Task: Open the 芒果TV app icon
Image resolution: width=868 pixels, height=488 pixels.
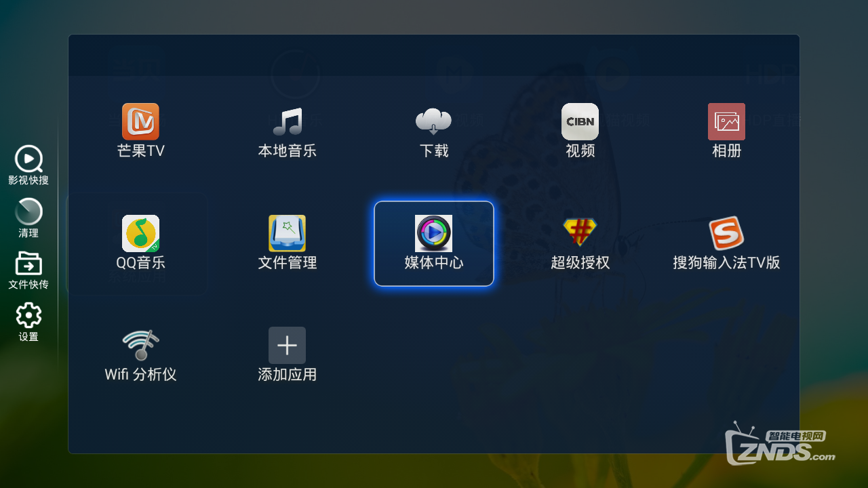Action: (x=140, y=121)
